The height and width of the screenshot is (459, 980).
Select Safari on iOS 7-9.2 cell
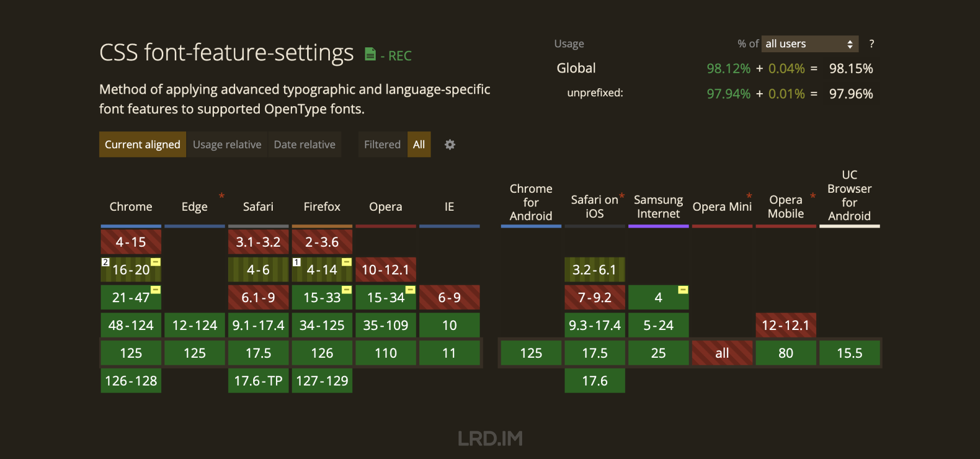595,297
